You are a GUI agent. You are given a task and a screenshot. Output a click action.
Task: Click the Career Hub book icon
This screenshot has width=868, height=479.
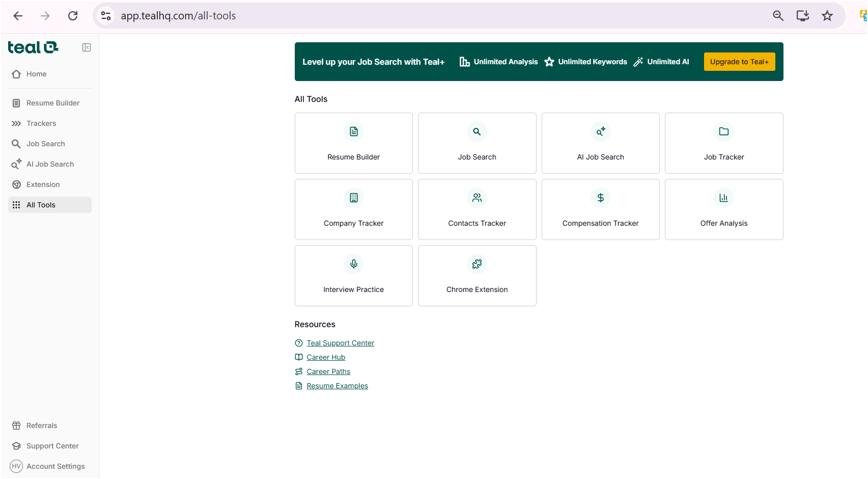(299, 357)
